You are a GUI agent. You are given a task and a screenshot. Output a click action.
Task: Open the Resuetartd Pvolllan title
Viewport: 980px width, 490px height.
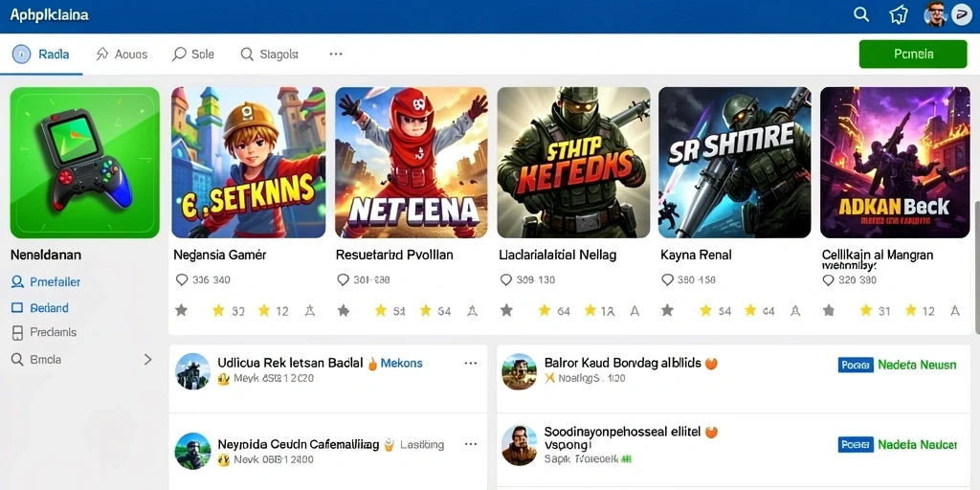click(x=394, y=255)
